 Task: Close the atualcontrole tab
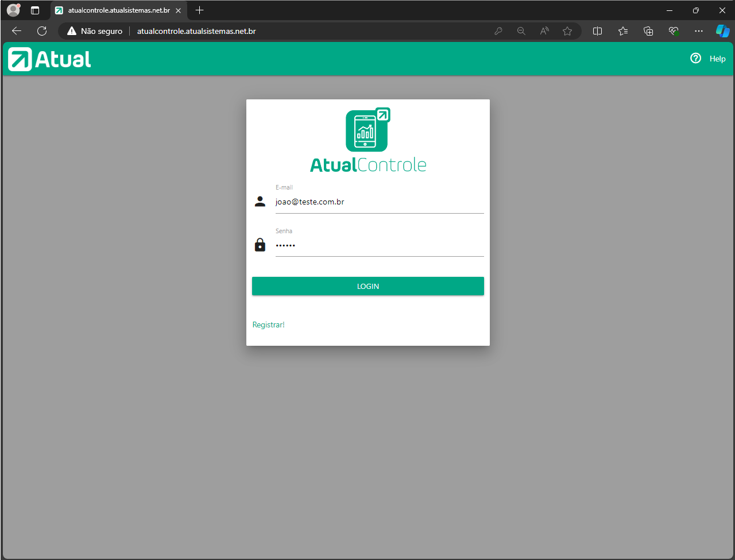[x=178, y=10]
